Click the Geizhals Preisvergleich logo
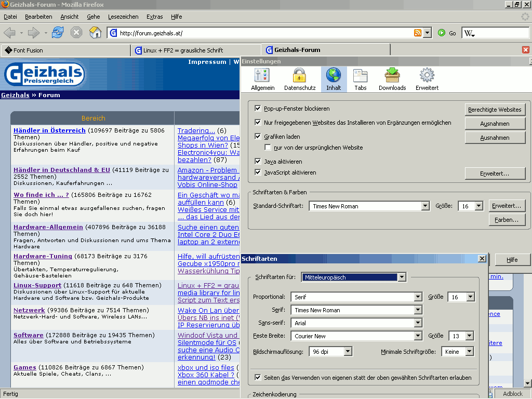 pos(44,74)
